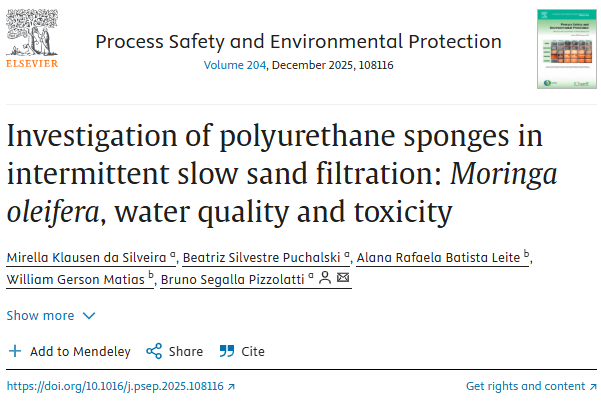Viewport: 601px width, 401px height.
Task: Click the person icon beside Pizzolatti
Action: coord(325,278)
